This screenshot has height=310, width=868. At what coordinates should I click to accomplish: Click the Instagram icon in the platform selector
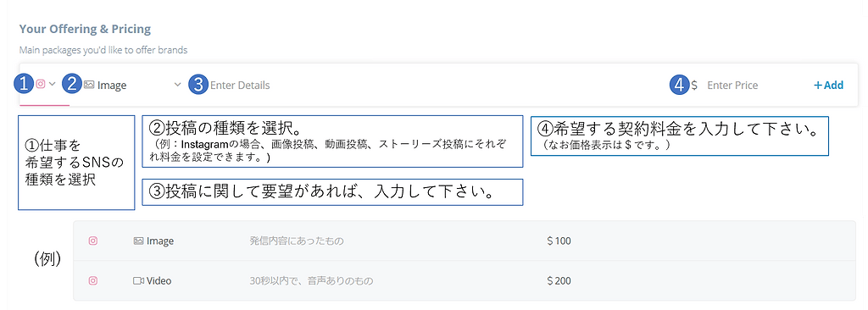click(x=41, y=84)
